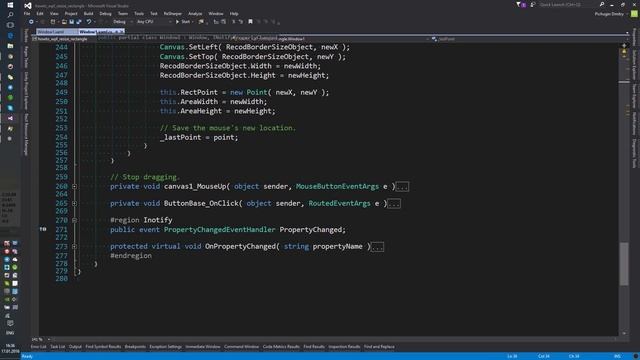Open the Code Metrics Results tab
Screen dimensions: 640x360
coord(281,347)
